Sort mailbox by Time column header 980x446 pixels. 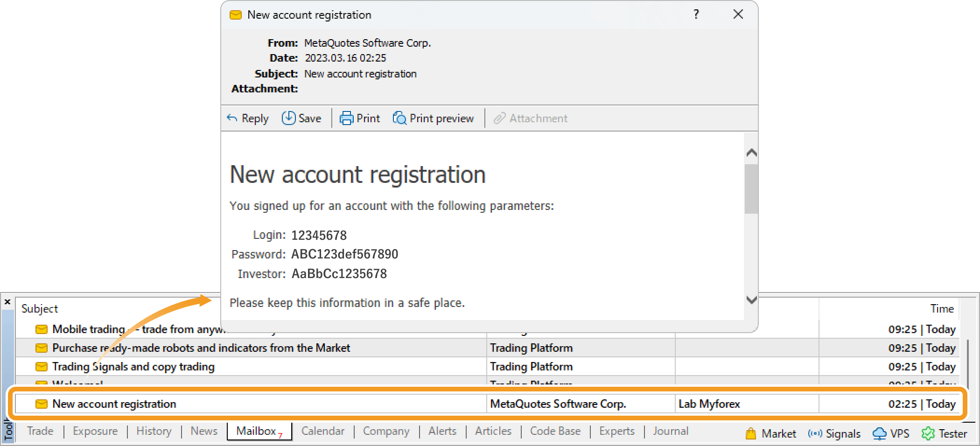coord(942,309)
